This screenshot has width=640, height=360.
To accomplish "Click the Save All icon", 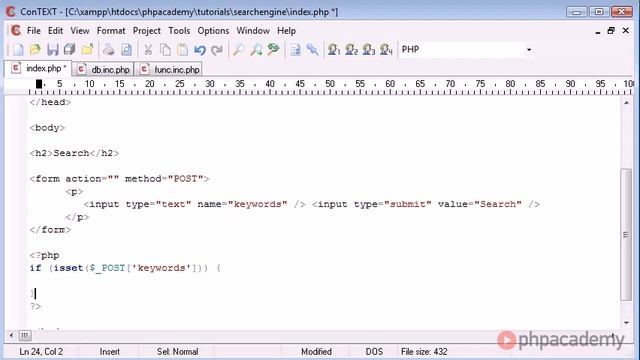I will coord(70,50).
